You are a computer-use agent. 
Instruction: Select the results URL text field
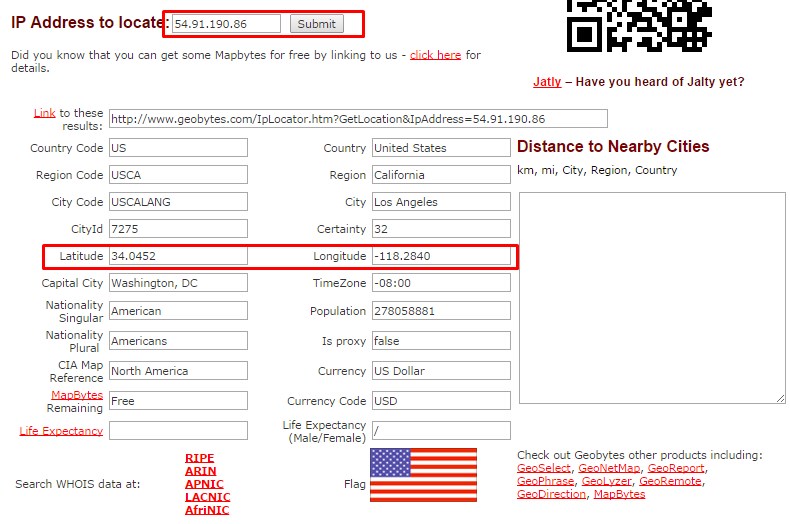click(358, 119)
